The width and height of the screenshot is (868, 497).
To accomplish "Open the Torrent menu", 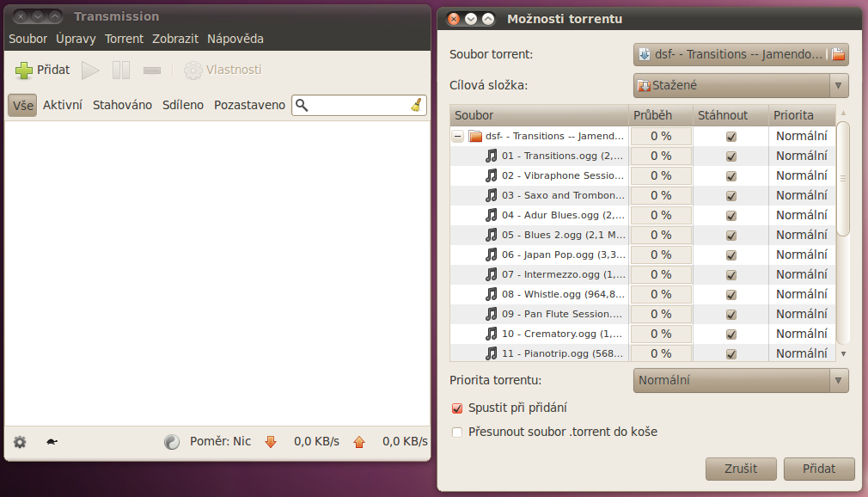I will coord(124,39).
